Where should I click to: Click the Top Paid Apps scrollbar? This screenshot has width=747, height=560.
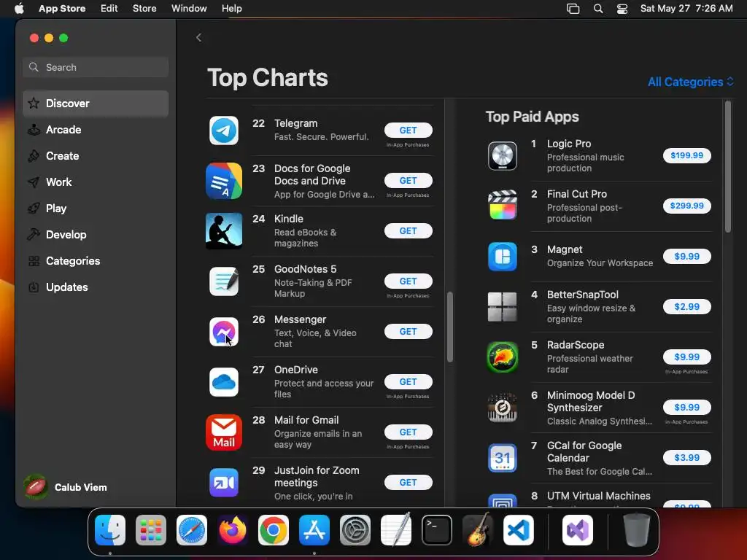tap(727, 167)
